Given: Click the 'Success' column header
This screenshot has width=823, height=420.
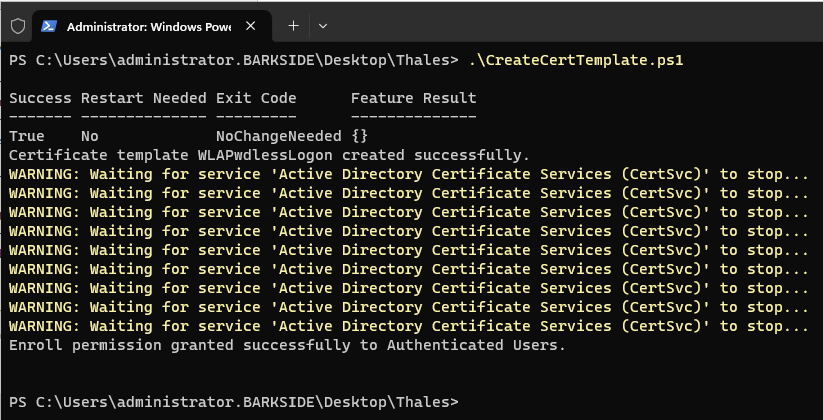Looking at the screenshot, I should pyautogui.click(x=39, y=98).
